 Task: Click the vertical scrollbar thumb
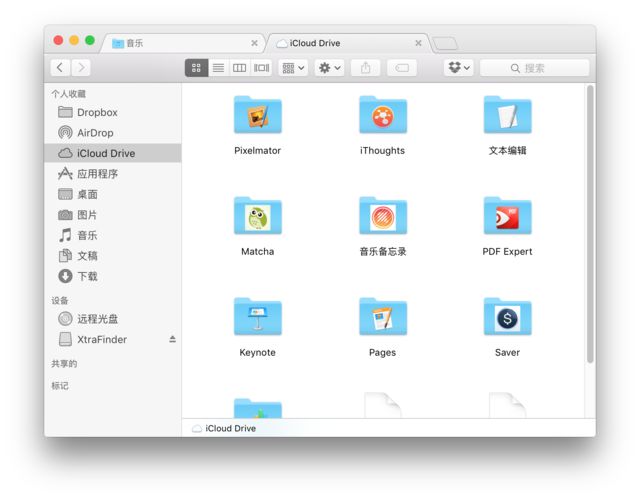click(590, 224)
